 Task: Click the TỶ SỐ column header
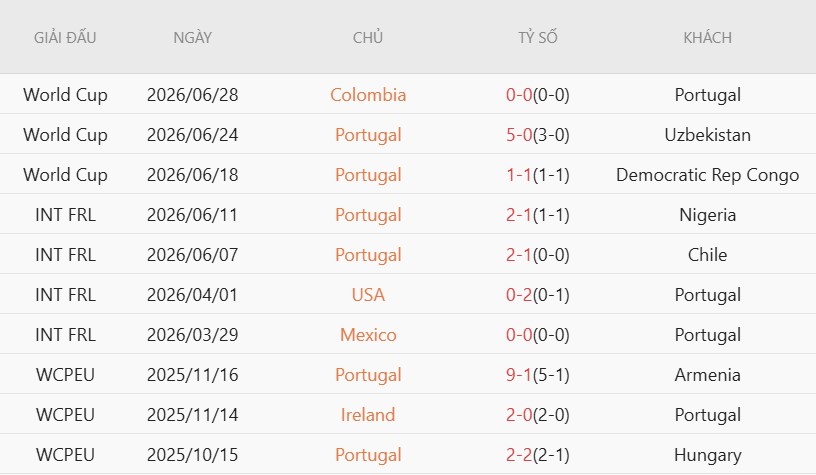pyautogui.click(x=538, y=37)
